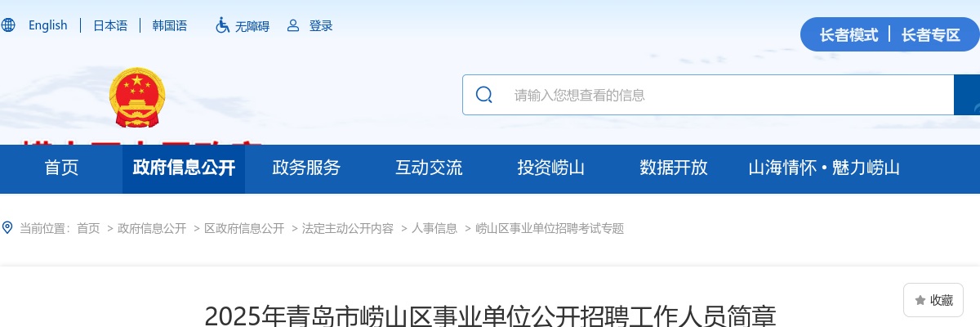Click the location pin breadcrumb icon
The image size is (980, 327).
click(x=8, y=228)
